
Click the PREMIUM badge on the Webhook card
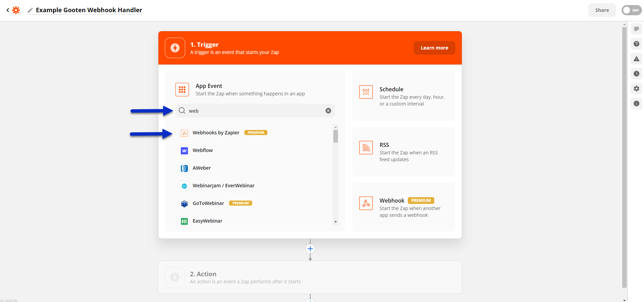421,201
